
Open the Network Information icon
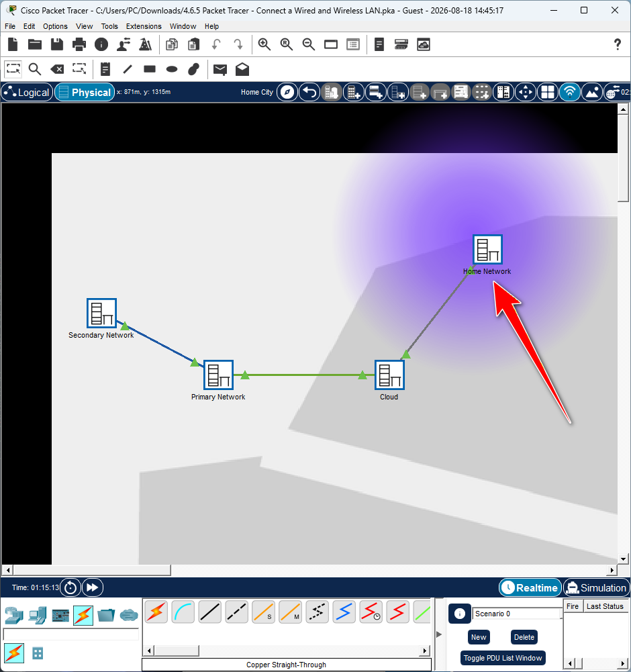pos(101,44)
